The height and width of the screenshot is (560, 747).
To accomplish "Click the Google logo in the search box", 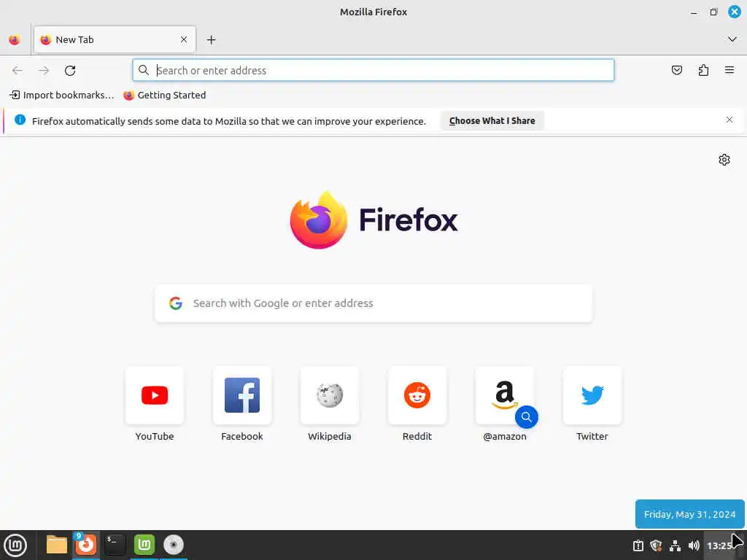I will coord(176,303).
